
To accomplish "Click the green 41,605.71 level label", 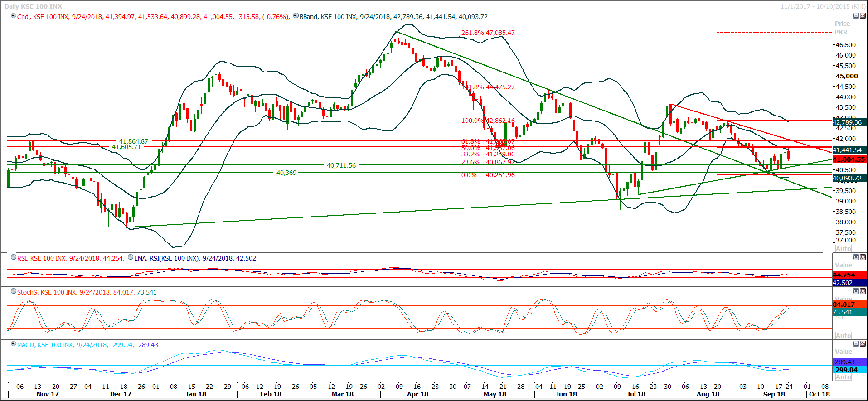I will coord(126,147).
